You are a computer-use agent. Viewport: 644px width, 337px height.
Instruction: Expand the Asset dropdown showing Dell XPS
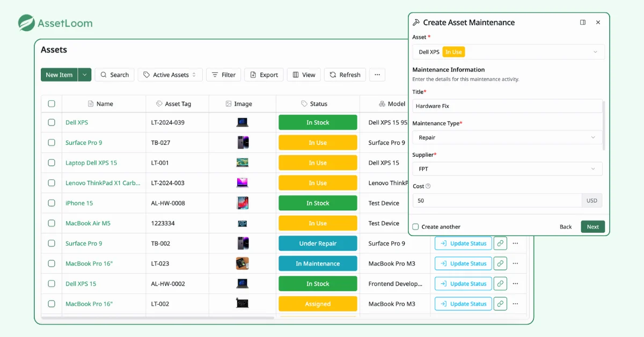[508, 52]
